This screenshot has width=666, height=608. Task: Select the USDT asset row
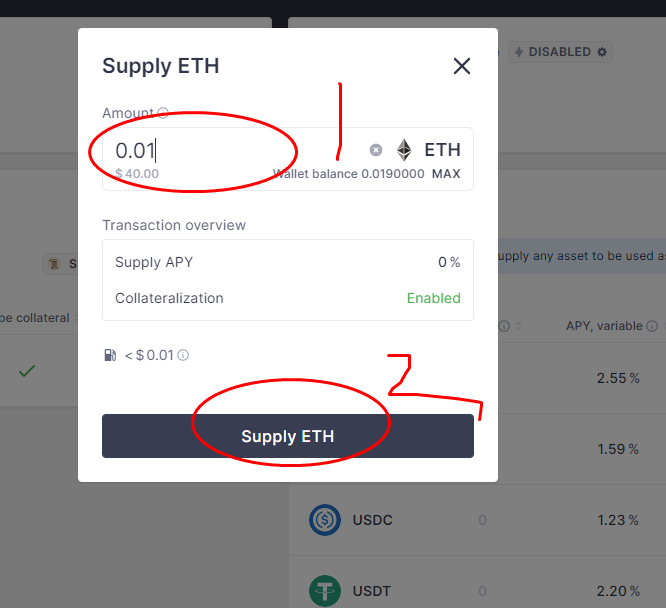pyautogui.click(x=480, y=590)
